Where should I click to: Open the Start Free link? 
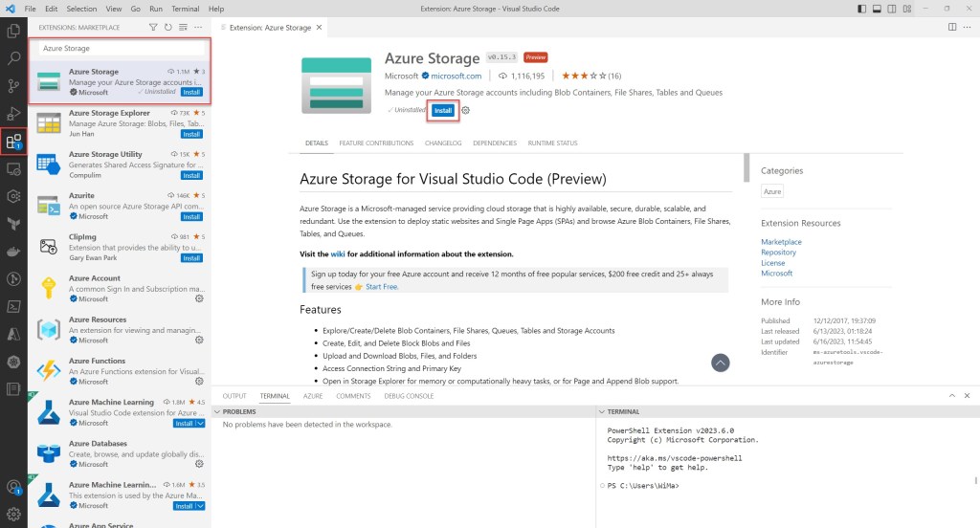pyautogui.click(x=382, y=286)
